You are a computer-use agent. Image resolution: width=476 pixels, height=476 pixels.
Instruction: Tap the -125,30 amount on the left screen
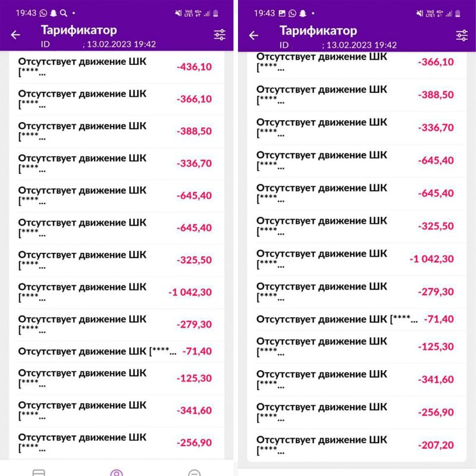coord(194,378)
